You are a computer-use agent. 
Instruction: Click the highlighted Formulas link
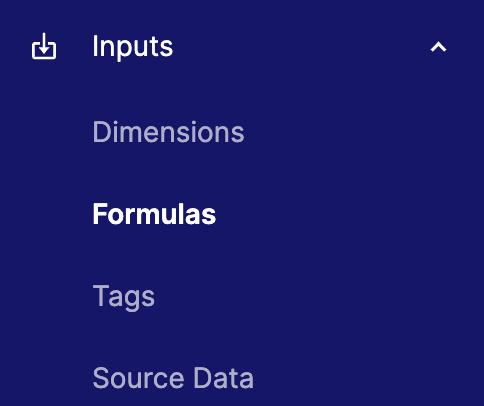pyautogui.click(x=154, y=214)
